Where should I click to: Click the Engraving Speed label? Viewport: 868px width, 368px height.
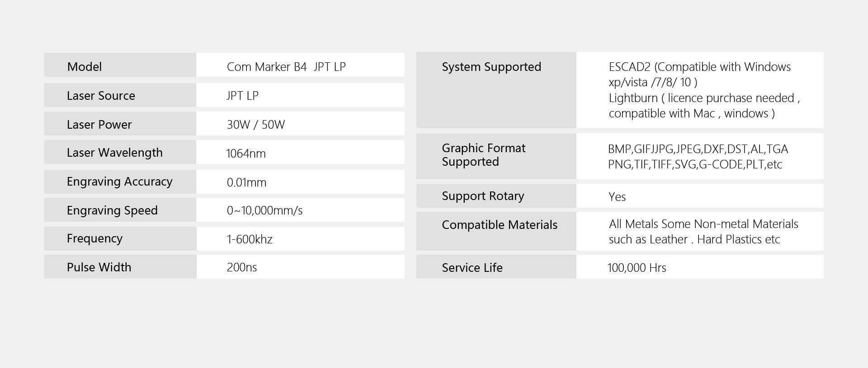point(112,210)
